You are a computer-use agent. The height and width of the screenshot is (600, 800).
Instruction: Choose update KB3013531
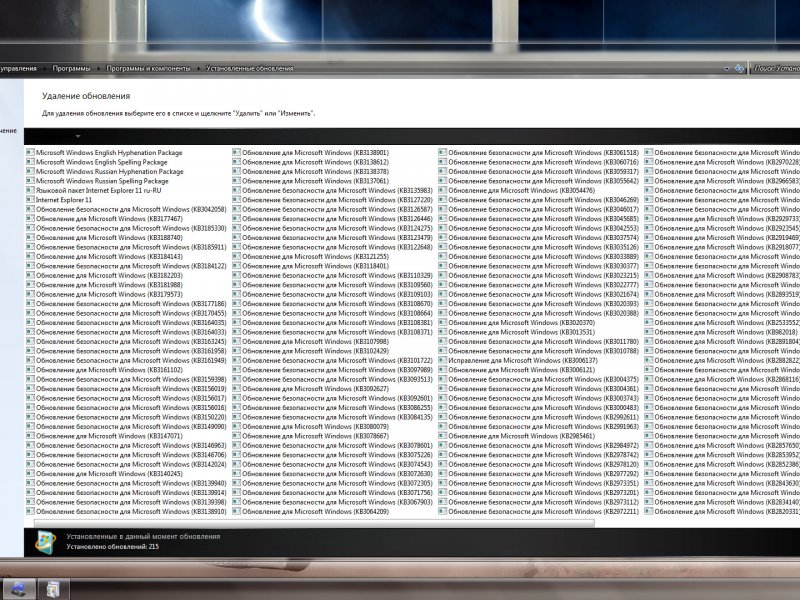pyautogui.click(x=517, y=332)
